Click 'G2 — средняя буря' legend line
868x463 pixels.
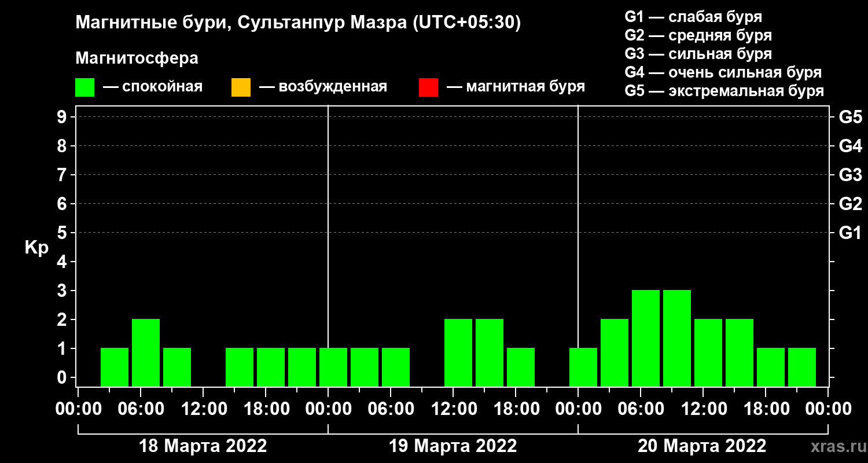698,35
